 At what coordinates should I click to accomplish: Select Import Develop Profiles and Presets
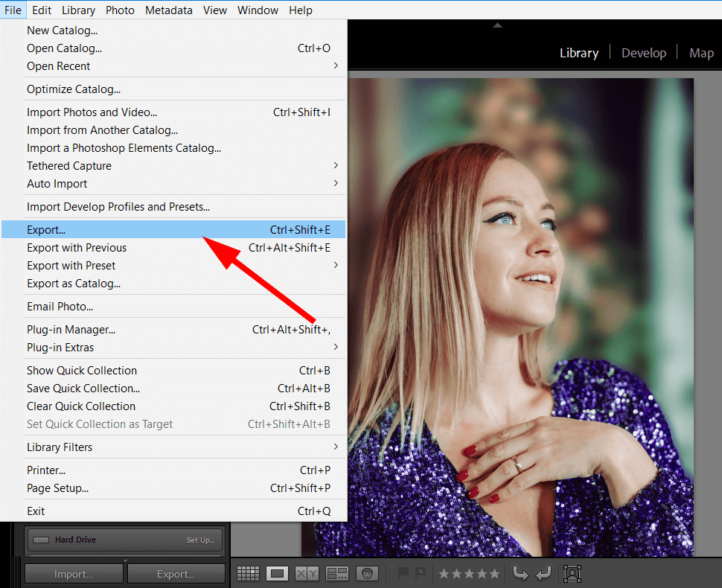[x=173, y=207]
